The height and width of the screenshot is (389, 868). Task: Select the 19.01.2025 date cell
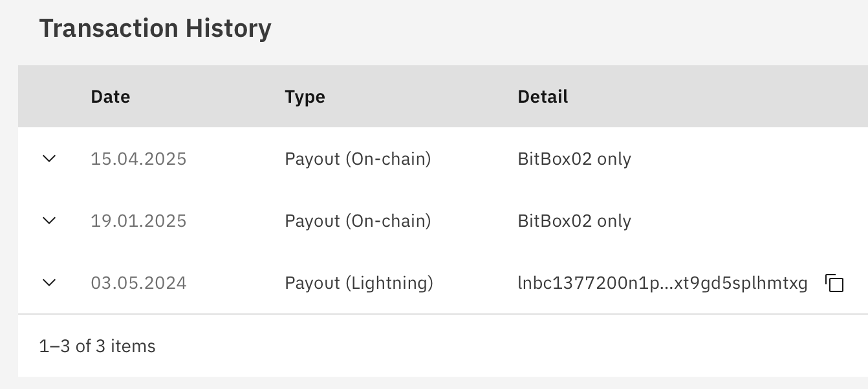point(138,221)
